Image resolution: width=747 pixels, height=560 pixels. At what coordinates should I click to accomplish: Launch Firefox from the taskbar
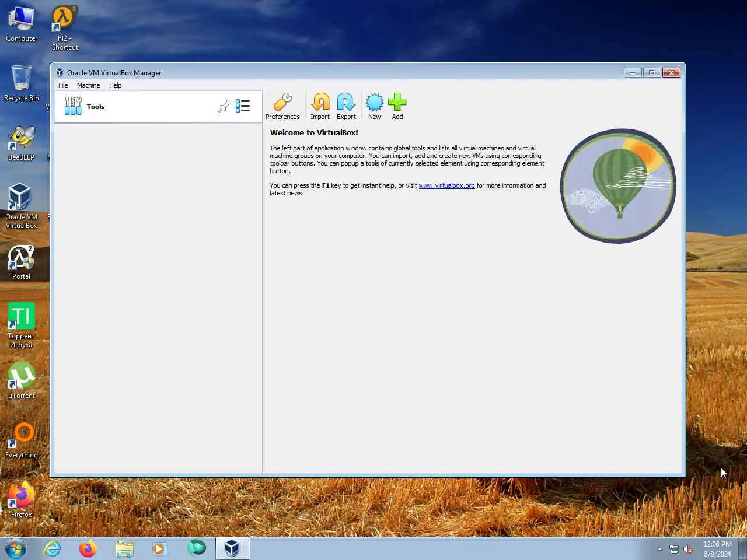coord(88,548)
